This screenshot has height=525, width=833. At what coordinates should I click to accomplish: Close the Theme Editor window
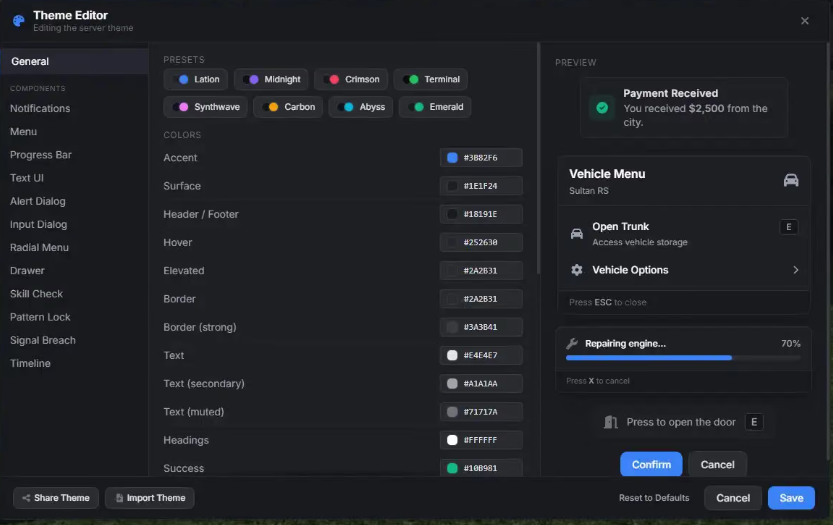point(805,21)
